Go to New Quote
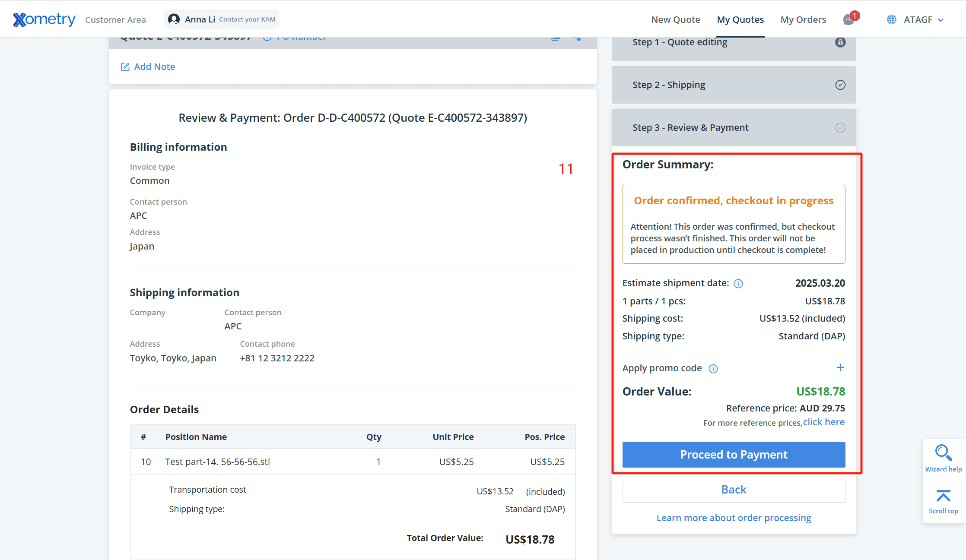This screenshot has height=560, width=966. point(676,20)
